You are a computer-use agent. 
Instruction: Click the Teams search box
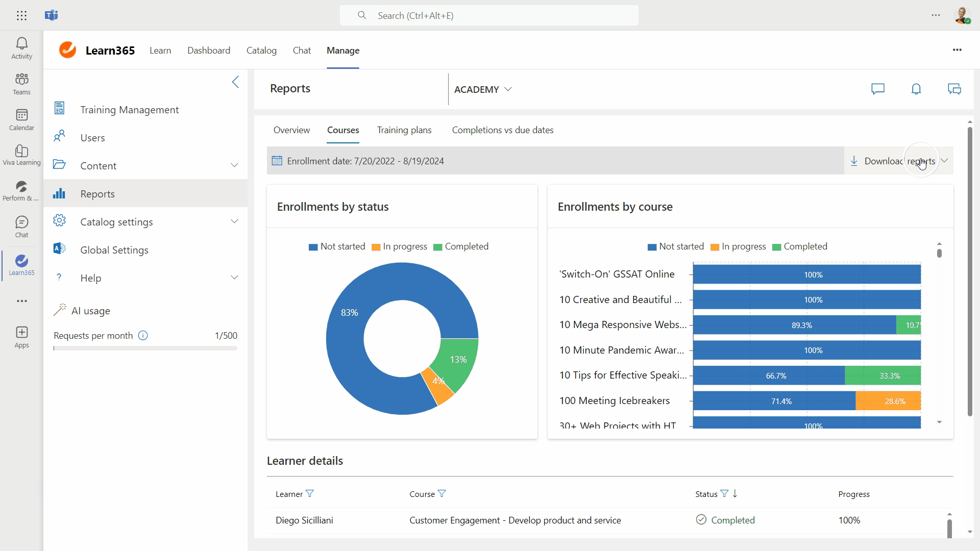point(488,16)
